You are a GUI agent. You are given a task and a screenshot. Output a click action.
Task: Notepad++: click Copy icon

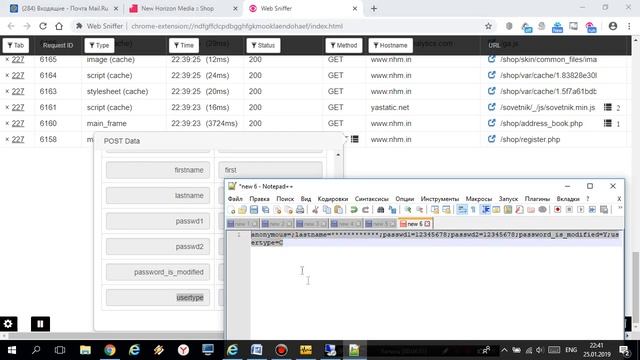pos(327,210)
